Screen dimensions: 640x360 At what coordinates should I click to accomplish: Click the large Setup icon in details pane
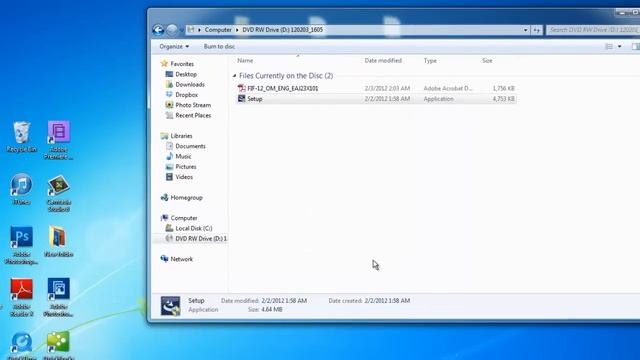click(x=170, y=306)
